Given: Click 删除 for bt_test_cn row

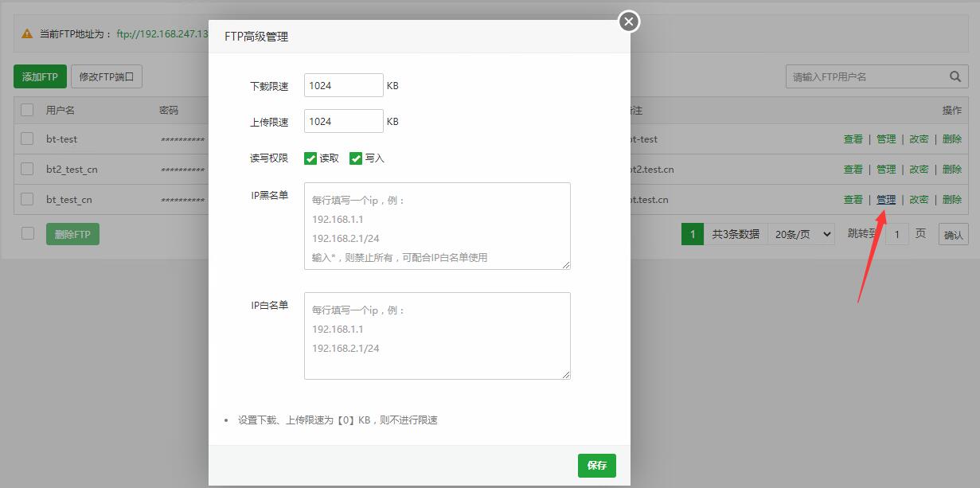Looking at the screenshot, I should [952, 200].
